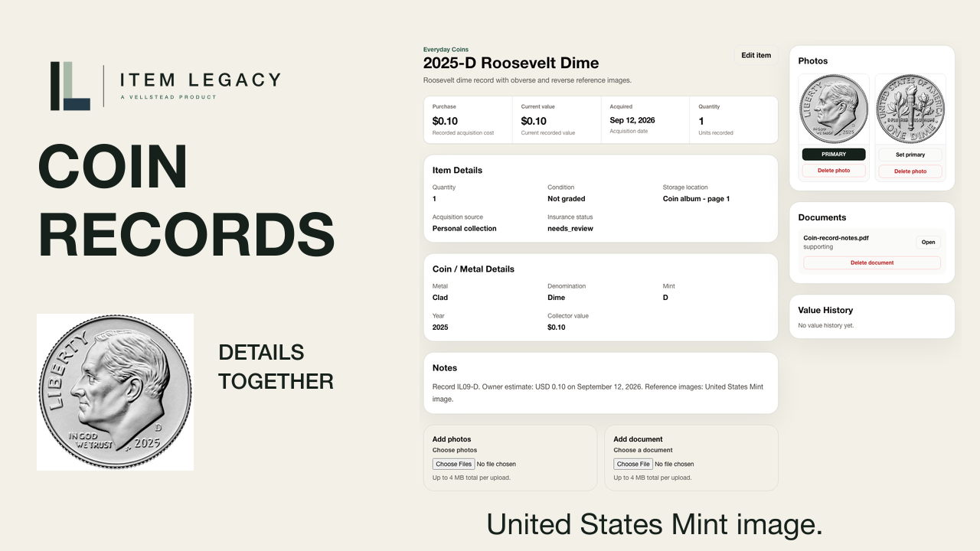The height and width of the screenshot is (551, 980).
Task: Follow the Everyday Coins breadcrumb link
Action: click(446, 50)
